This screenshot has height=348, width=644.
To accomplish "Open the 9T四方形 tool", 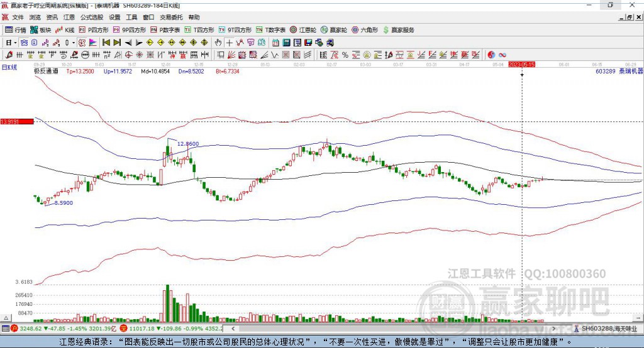I will pyautogui.click(x=235, y=30).
